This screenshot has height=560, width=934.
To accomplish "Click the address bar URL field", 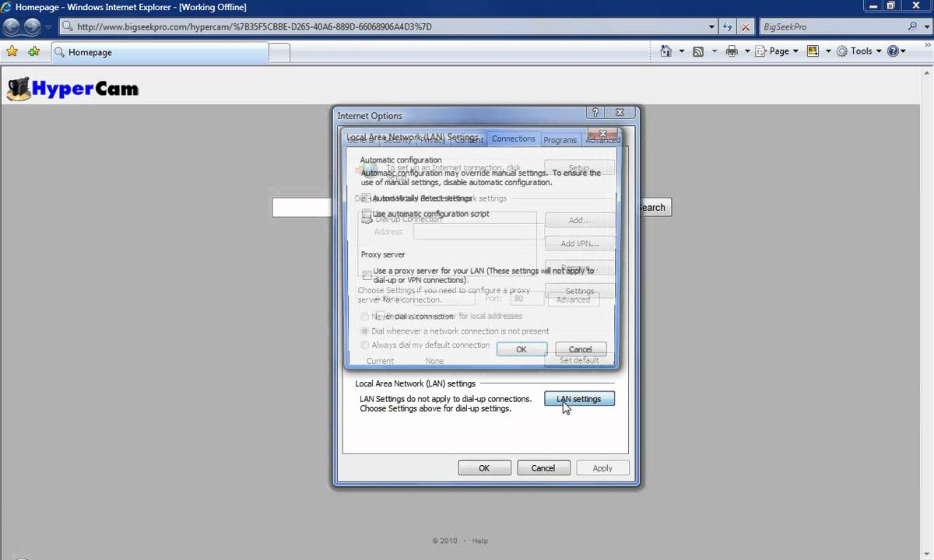I will pyautogui.click(x=382, y=26).
